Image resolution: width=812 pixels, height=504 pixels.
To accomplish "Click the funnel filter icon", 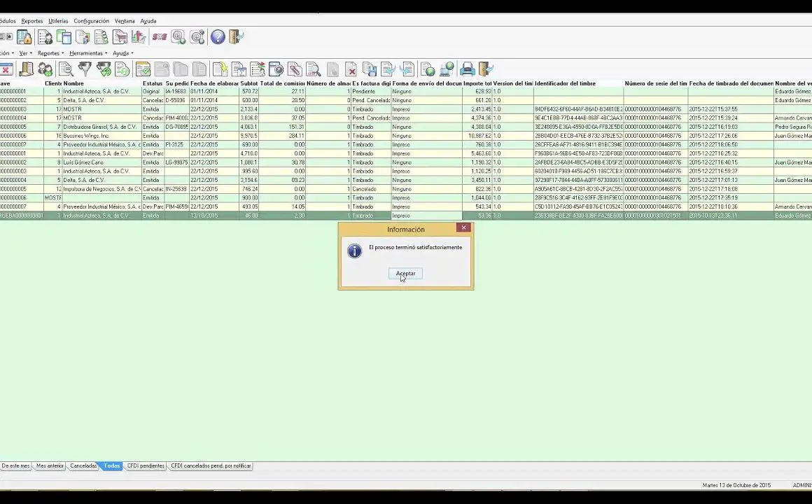I will pyautogui.click(x=85, y=69).
